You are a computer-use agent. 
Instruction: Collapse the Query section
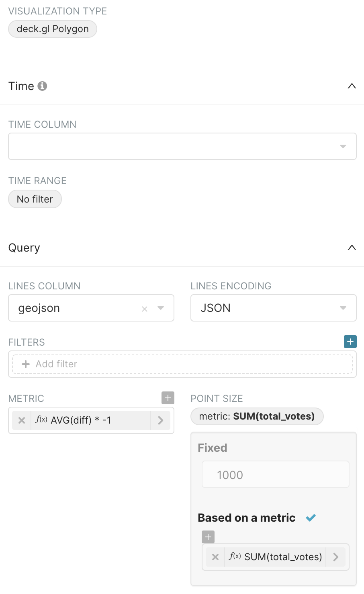[352, 248]
